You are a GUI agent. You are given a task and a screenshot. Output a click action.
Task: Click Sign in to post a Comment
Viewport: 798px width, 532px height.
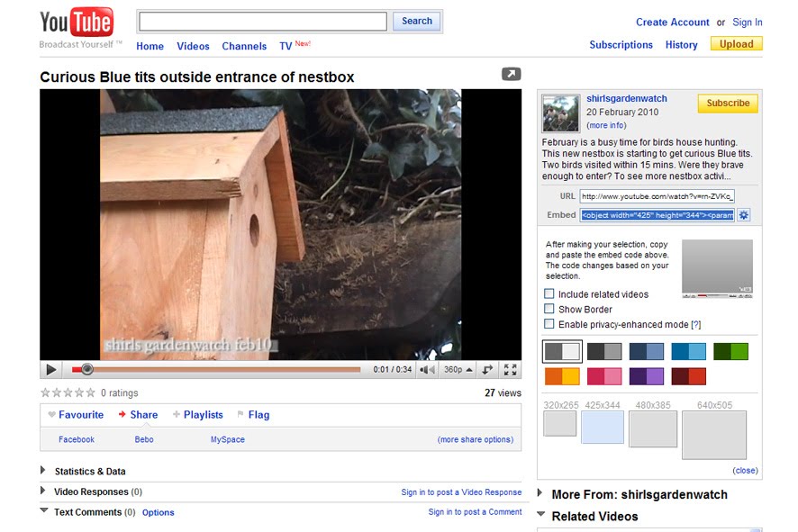point(475,512)
